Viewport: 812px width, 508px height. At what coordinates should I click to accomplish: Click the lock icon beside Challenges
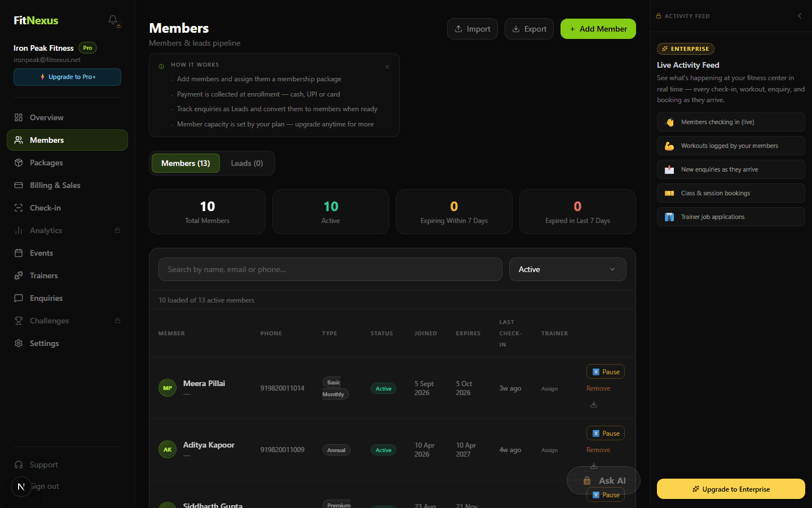coord(117,321)
